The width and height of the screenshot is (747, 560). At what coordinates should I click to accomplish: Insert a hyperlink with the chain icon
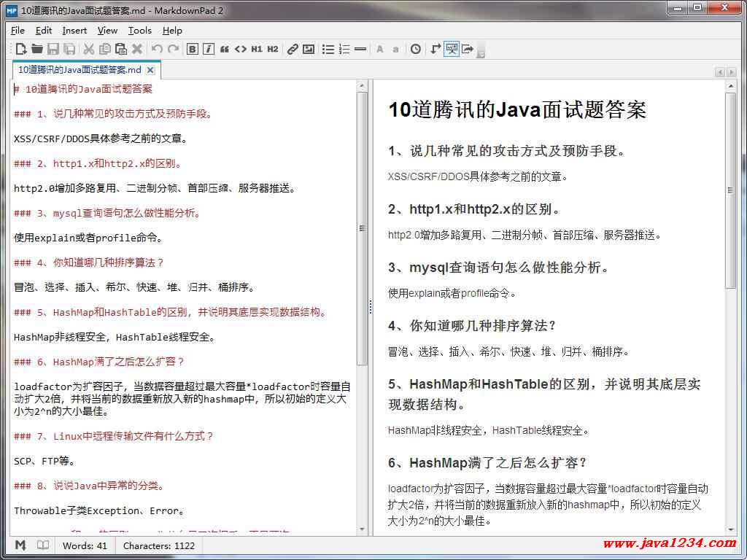293,49
